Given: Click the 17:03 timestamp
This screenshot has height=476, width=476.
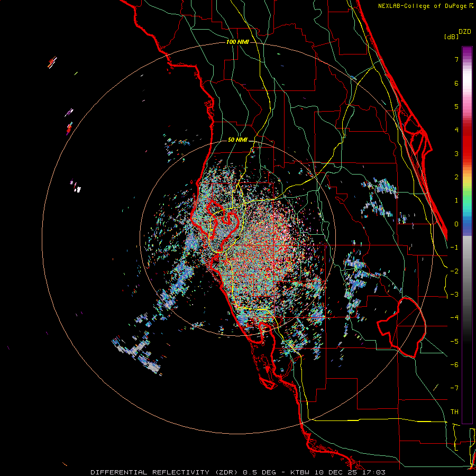Looking at the screenshot, I should click(x=373, y=472).
